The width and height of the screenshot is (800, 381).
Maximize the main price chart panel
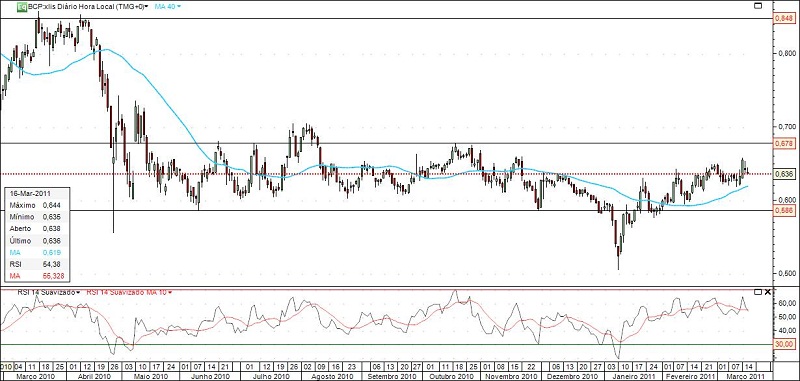tap(758, 6)
